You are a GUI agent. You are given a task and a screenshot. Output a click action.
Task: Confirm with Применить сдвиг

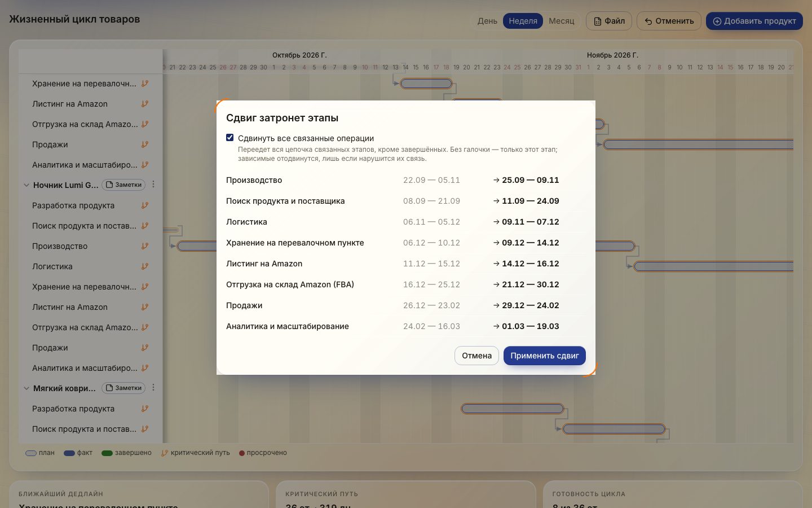point(545,356)
